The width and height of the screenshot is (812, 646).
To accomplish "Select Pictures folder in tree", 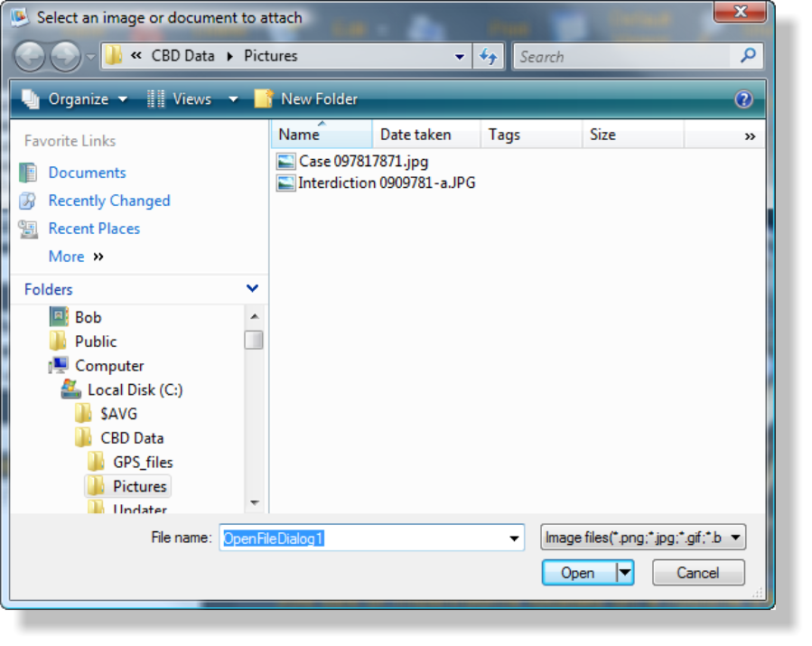I will click(x=140, y=486).
